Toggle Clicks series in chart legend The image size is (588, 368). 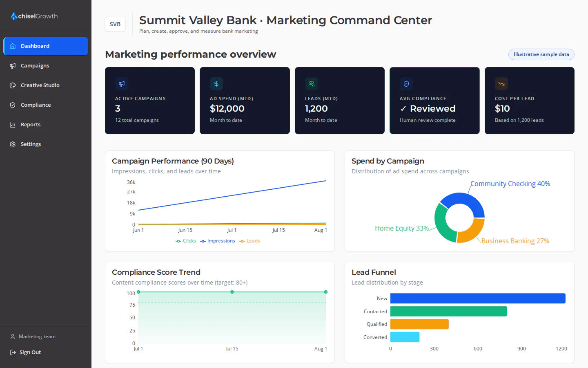coord(186,241)
